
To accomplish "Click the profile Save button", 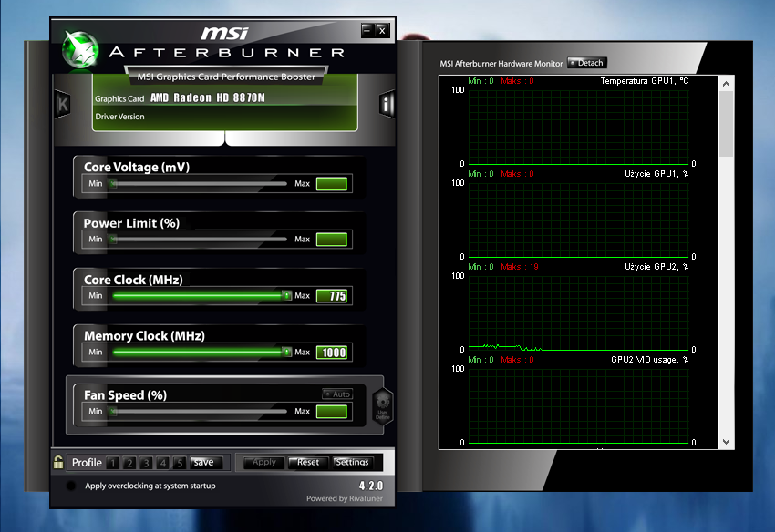I will pyautogui.click(x=206, y=463).
